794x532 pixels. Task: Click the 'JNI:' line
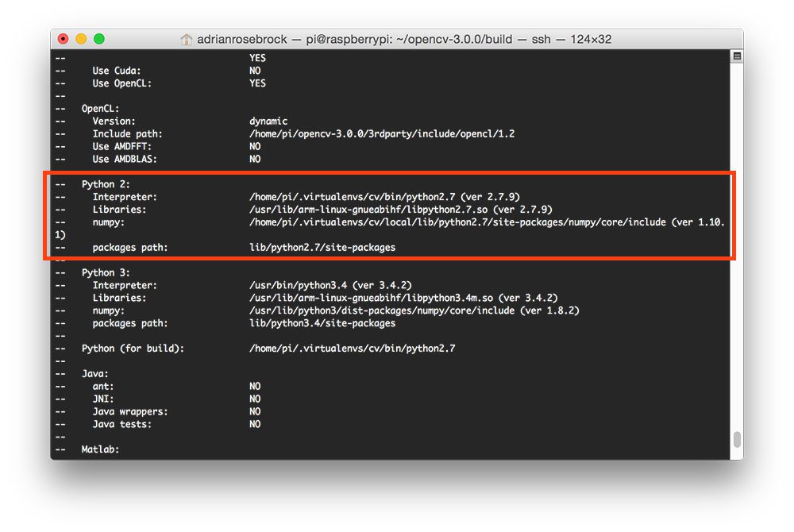tap(175, 399)
